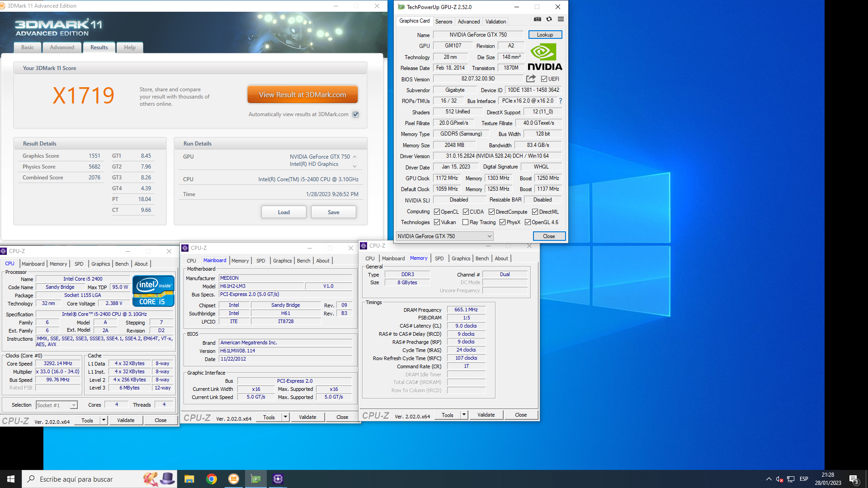Toggle auto-view results at 3DMark.com checkbox
The width and height of the screenshot is (868, 488).
click(356, 114)
